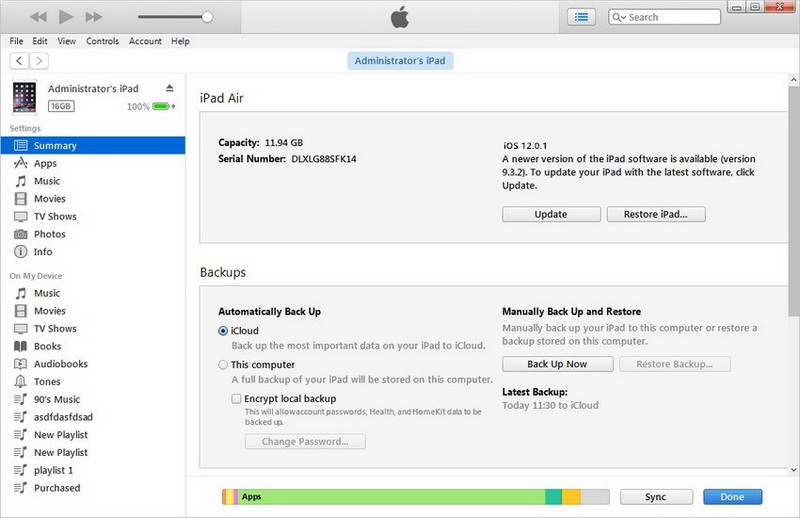The image size is (800, 518).
Task: Select Apps in the Settings sidebar
Action: [45, 163]
